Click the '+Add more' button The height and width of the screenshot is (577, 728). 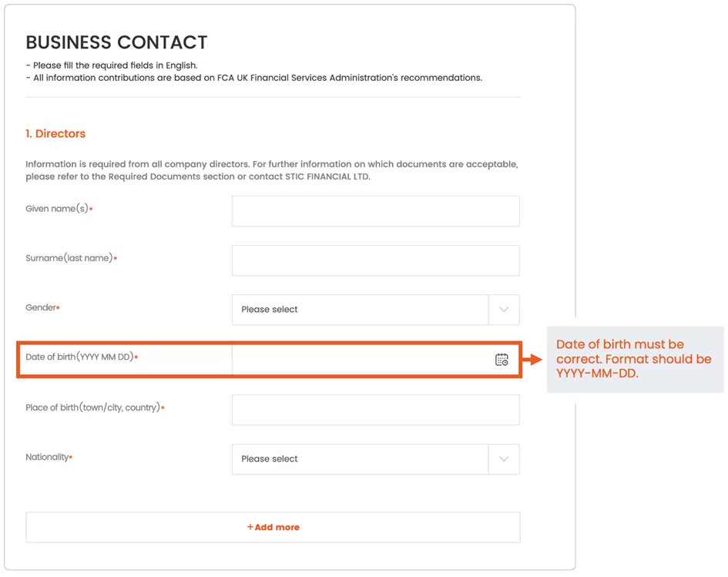pos(273,528)
